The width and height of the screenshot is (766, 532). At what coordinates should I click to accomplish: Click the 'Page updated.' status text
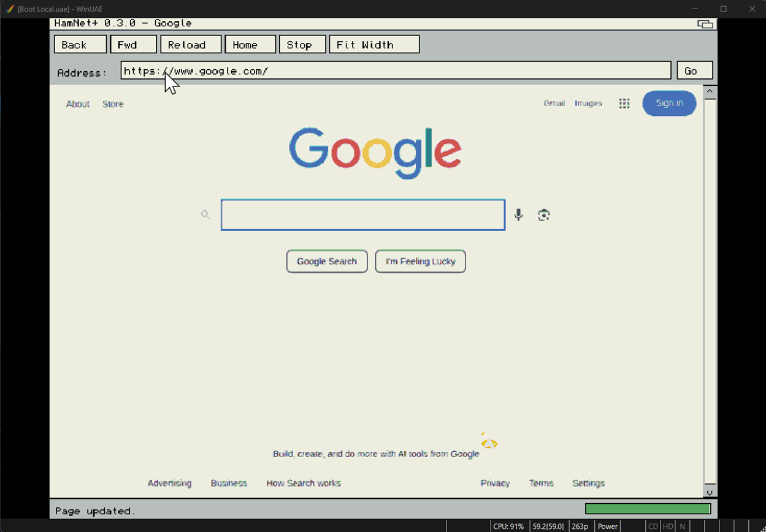[x=95, y=511]
